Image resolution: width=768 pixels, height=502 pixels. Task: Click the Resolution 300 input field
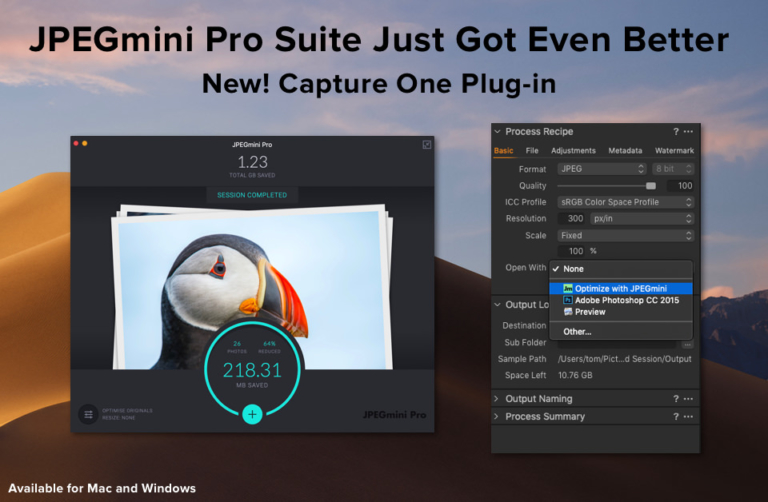[x=572, y=218]
